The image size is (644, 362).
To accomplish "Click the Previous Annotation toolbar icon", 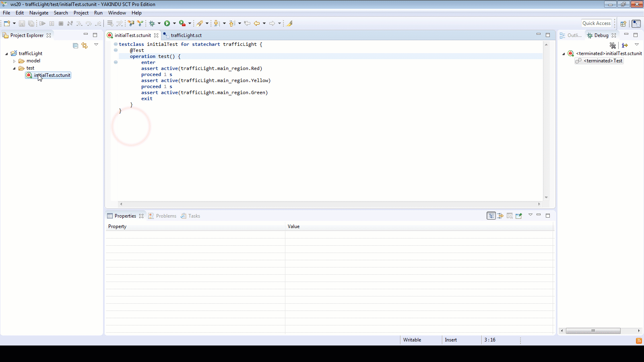I will [x=232, y=23].
